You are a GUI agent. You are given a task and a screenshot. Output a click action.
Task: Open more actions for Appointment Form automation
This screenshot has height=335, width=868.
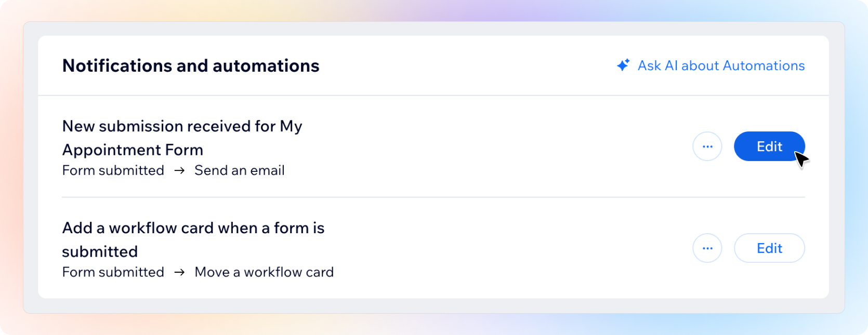click(x=707, y=146)
